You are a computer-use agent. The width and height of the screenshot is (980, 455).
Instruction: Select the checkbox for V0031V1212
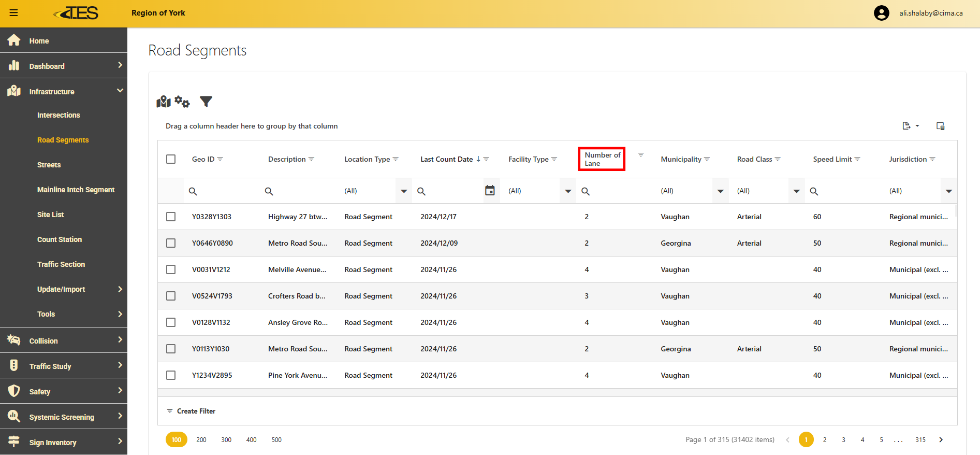click(171, 269)
